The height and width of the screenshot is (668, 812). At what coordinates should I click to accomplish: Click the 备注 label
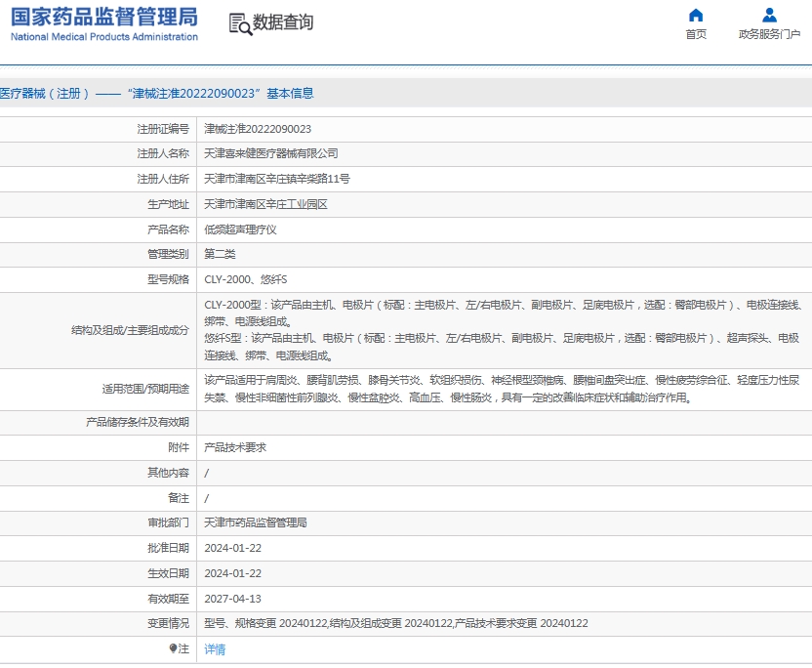coord(179,498)
